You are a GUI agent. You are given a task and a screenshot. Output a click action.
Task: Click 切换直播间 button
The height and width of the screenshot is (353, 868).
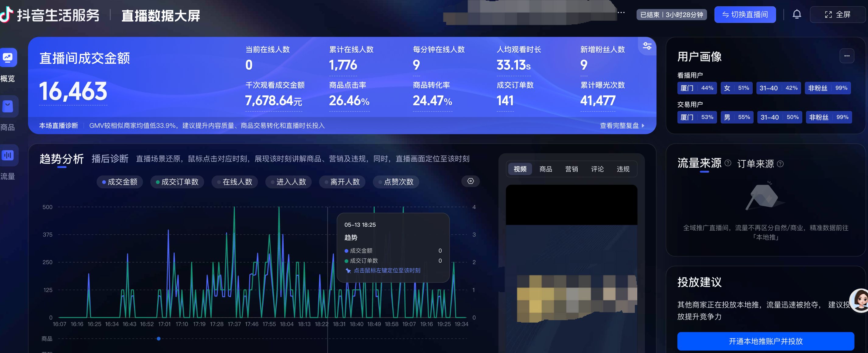click(745, 15)
